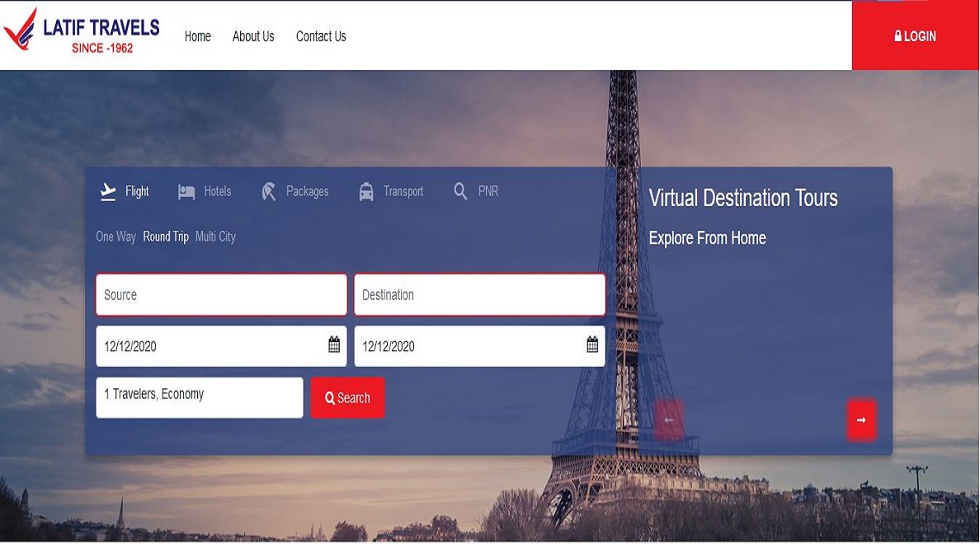Click into the Source input field

click(x=221, y=295)
